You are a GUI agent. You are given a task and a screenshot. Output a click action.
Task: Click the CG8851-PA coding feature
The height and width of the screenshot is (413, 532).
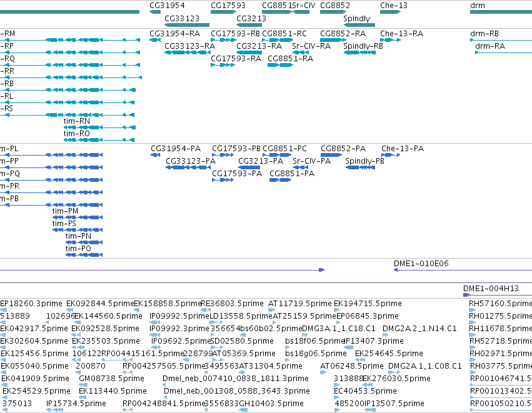[280, 180]
